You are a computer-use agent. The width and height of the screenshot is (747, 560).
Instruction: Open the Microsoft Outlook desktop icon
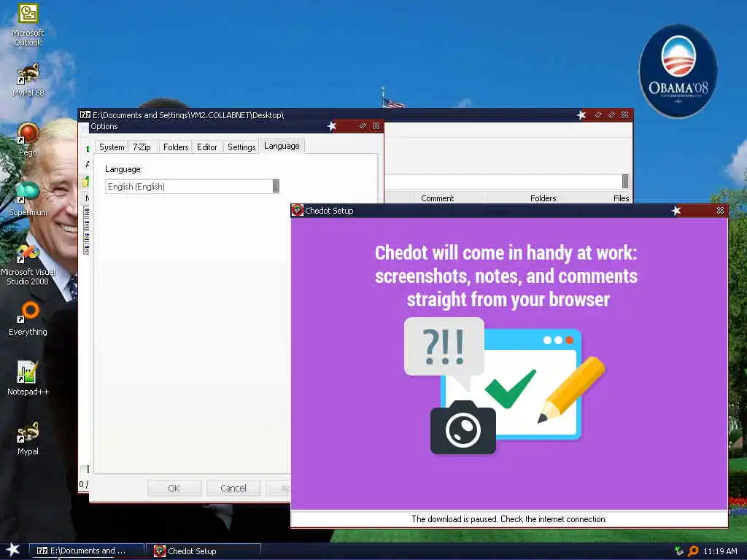click(28, 25)
